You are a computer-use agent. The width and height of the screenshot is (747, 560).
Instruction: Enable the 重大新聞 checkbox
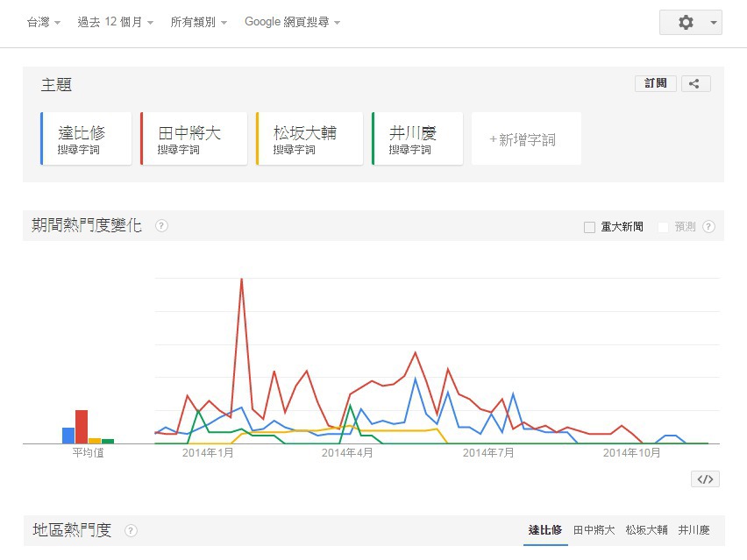(589, 227)
